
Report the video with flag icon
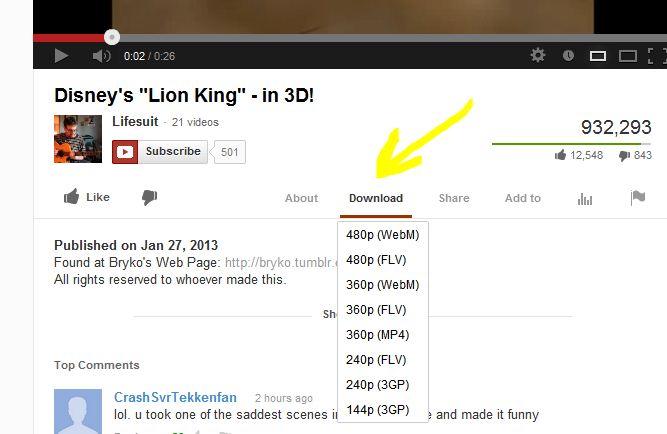pyautogui.click(x=638, y=197)
